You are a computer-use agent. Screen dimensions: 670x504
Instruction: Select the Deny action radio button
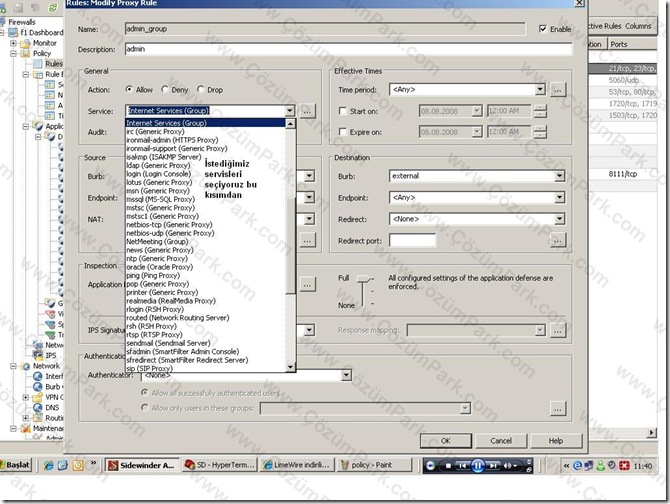165,89
